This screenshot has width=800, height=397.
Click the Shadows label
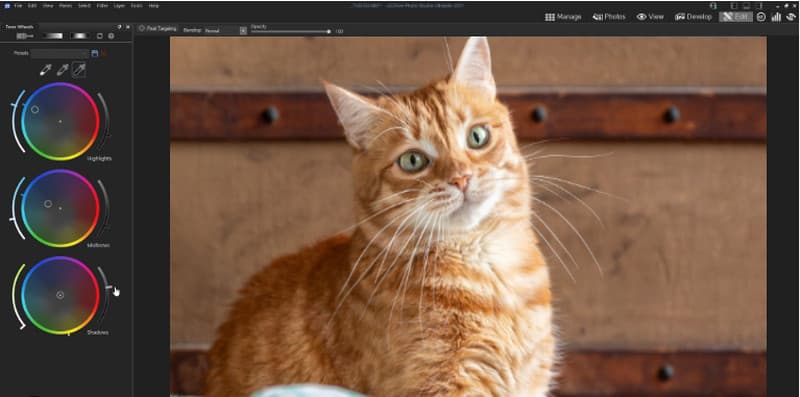click(x=98, y=333)
